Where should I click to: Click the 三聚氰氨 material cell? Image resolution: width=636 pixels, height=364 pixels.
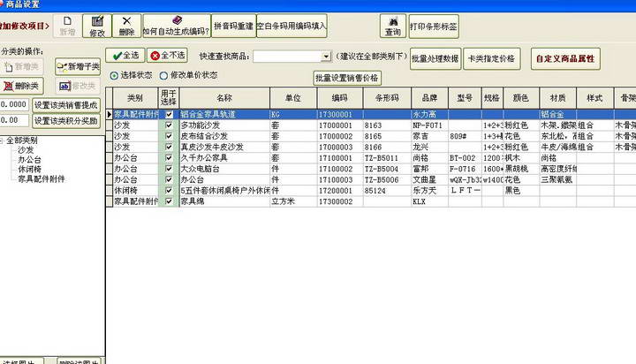pyautogui.click(x=557, y=179)
